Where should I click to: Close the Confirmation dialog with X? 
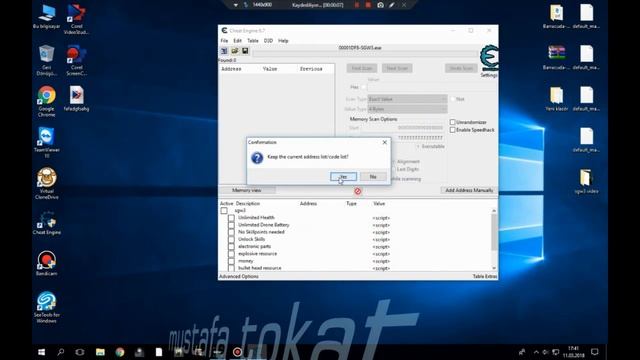384,142
